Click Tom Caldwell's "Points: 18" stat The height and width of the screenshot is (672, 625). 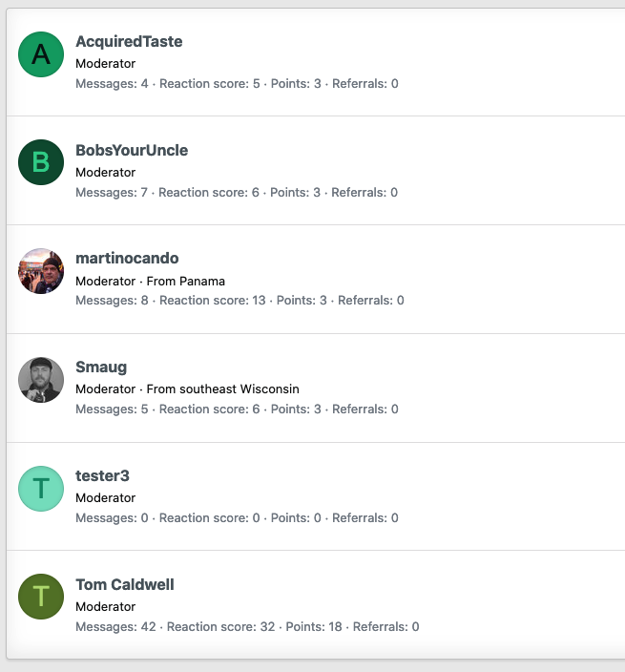click(x=314, y=626)
